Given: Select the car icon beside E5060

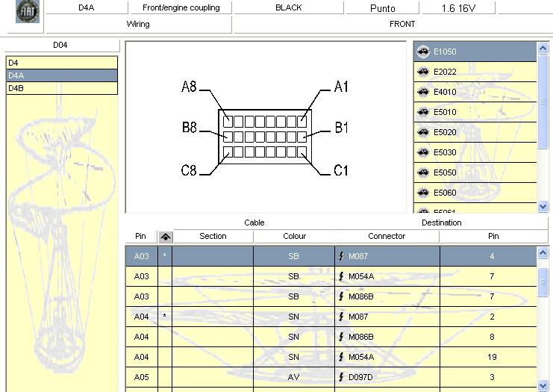Looking at the screenshot, I should pos(423,193).
